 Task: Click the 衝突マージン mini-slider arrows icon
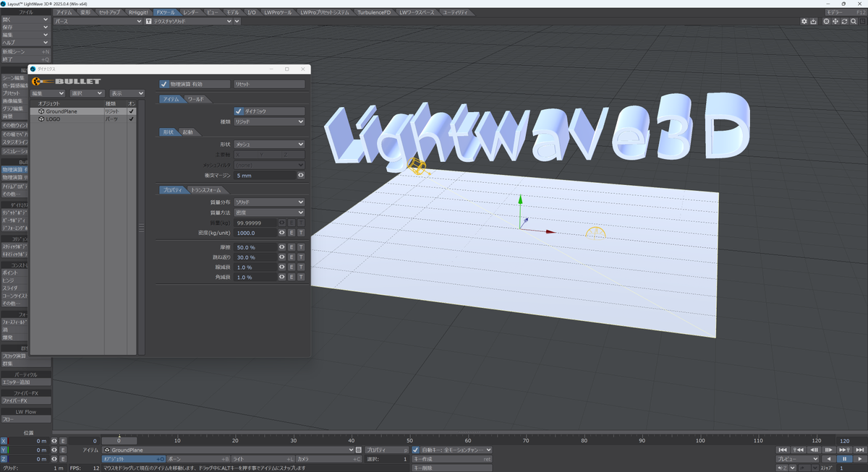(x=301, y=175)
